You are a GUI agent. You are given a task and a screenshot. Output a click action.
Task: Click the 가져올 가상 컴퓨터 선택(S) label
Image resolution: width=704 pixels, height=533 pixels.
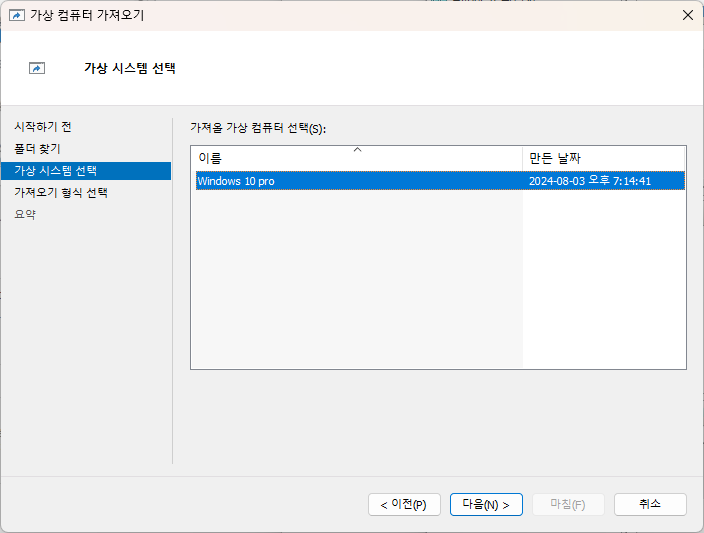pyautogui.click(x=258, y=128)
